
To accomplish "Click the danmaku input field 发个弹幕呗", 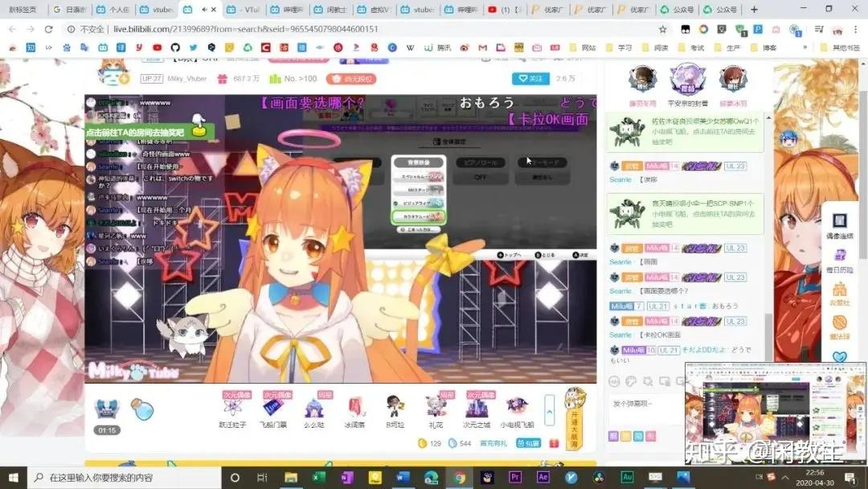I will pos(645,410).
